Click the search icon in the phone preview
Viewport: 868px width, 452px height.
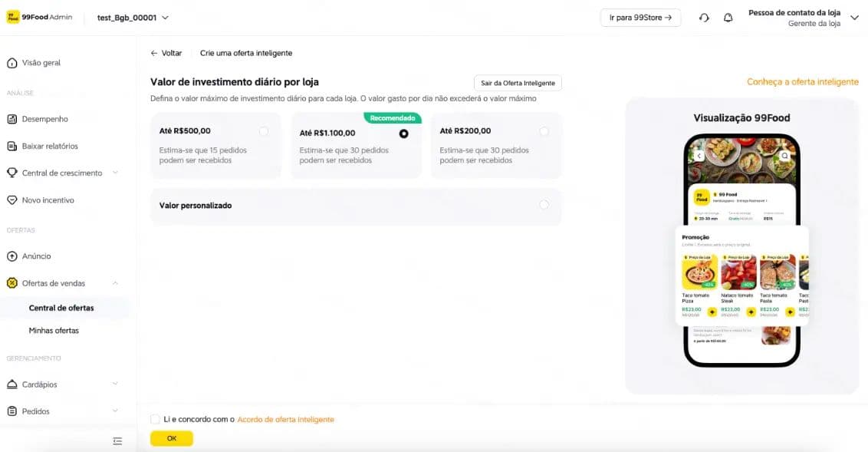(x=784, y=157)
